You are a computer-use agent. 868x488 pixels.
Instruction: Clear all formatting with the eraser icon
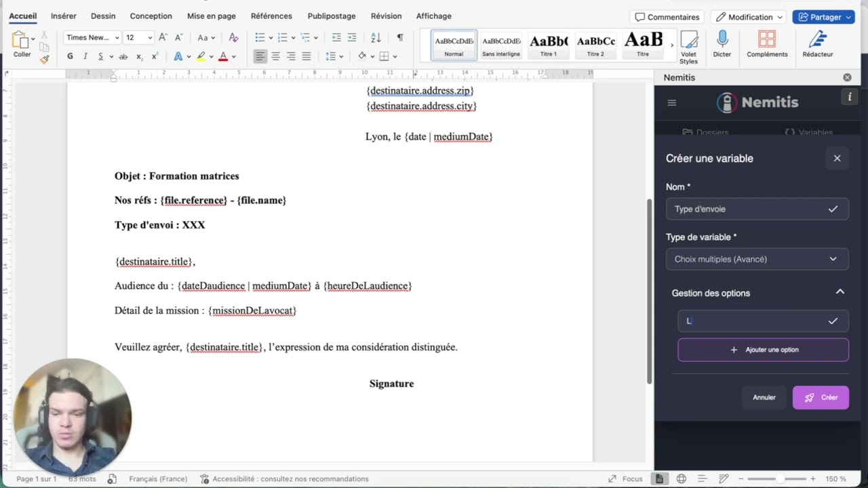pos(233,37)
